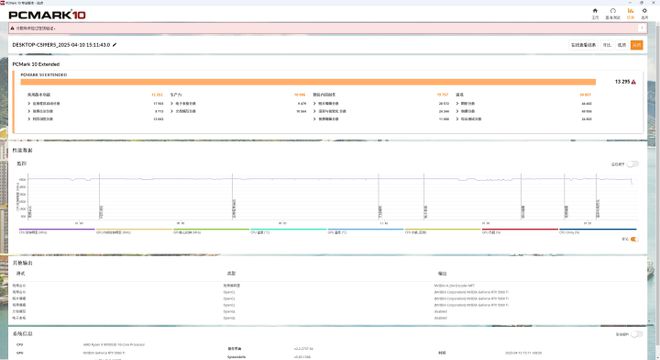This screenshot has height=360, width=660.
Task: Turn off the orange legend switch below chart
Action: (633, 239)
